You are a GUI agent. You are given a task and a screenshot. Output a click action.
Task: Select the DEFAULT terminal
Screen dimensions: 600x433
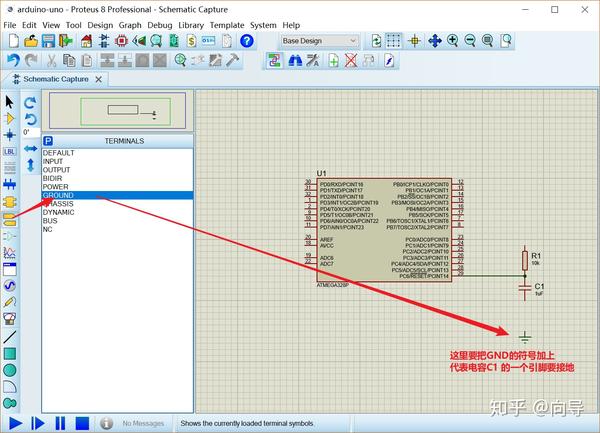click(117, 153)
